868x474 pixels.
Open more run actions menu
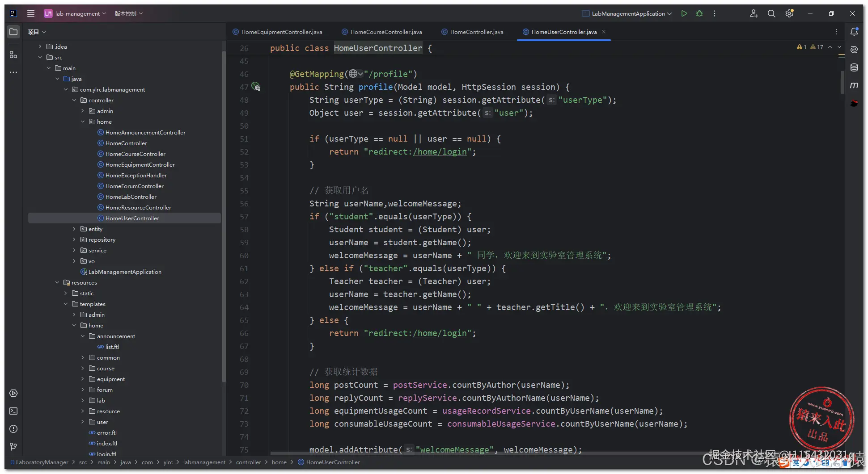click(715, 13)
